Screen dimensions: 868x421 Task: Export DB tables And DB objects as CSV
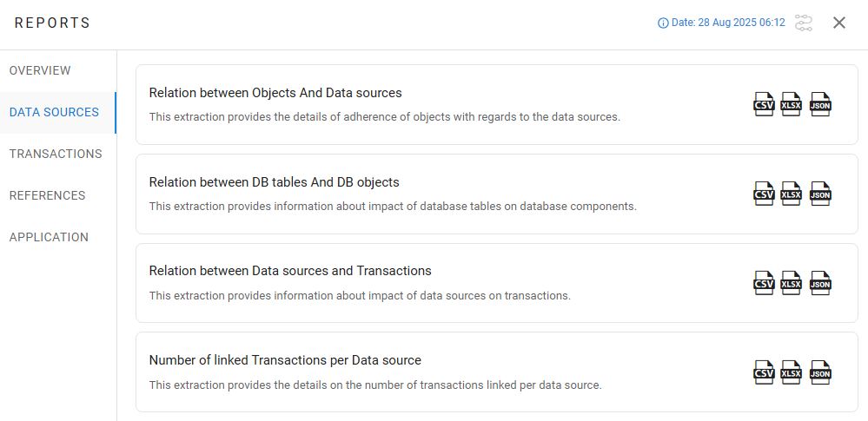[764, 194]
